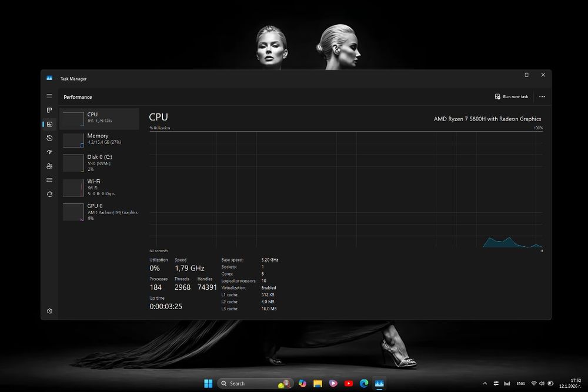Click the ENG language indicator

520,383
